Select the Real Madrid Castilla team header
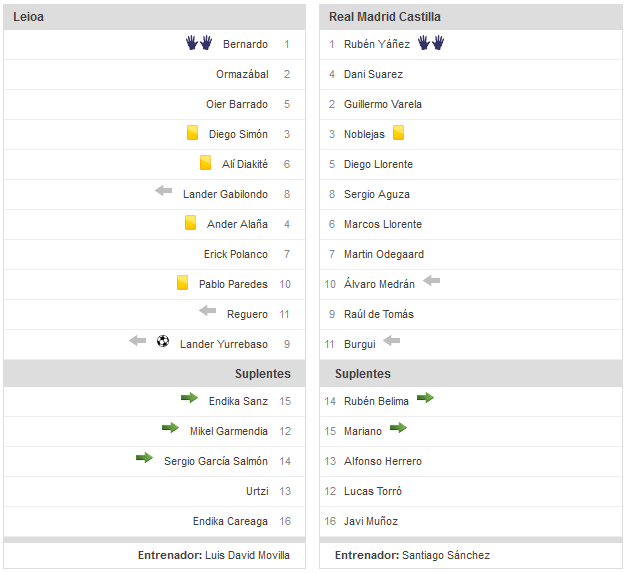Image resolution: width=626 pixels, height=573 pixels. (x=471, y=17)
